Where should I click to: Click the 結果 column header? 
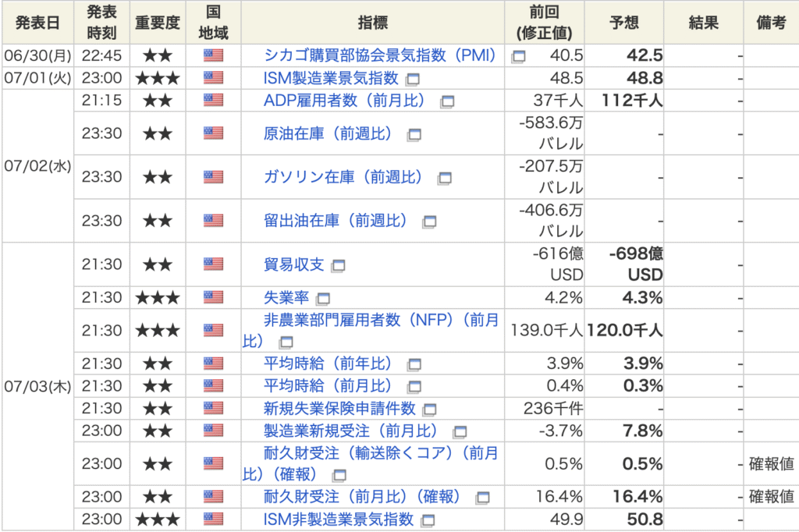click(x=704, y=23)
